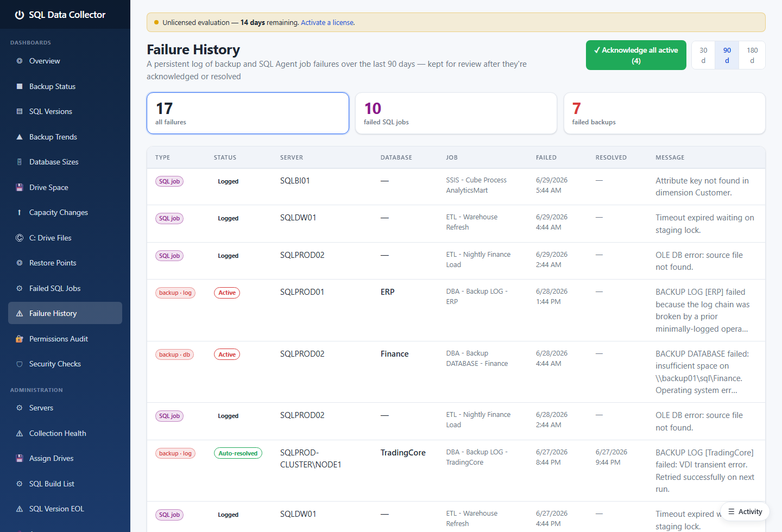
Task: Click the Permissions Audit lock icon
Action: point(20,339)
